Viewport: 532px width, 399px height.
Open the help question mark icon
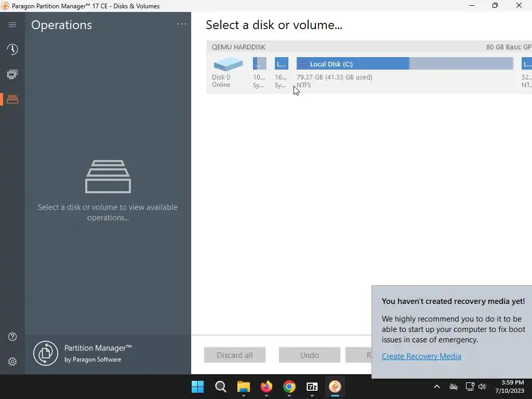point(12,337)
